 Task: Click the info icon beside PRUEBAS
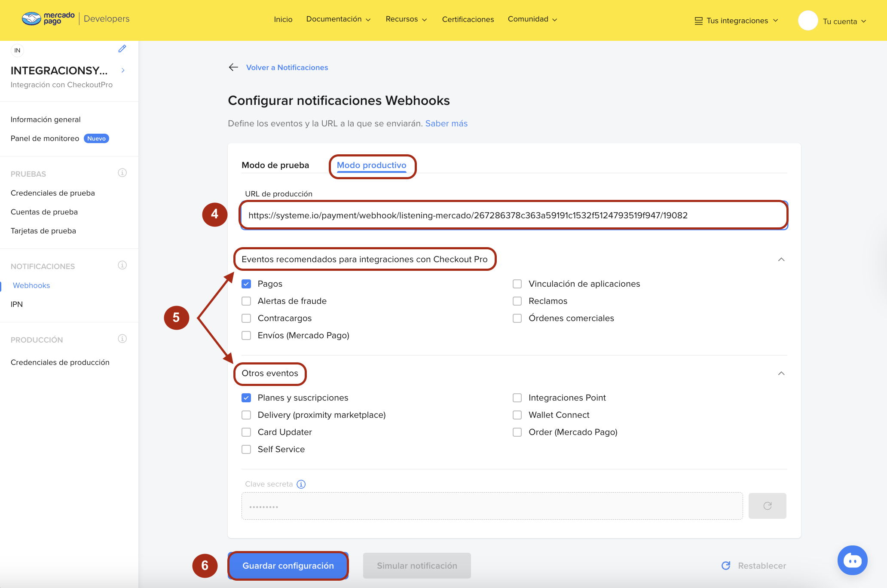[x=122, y=173]
